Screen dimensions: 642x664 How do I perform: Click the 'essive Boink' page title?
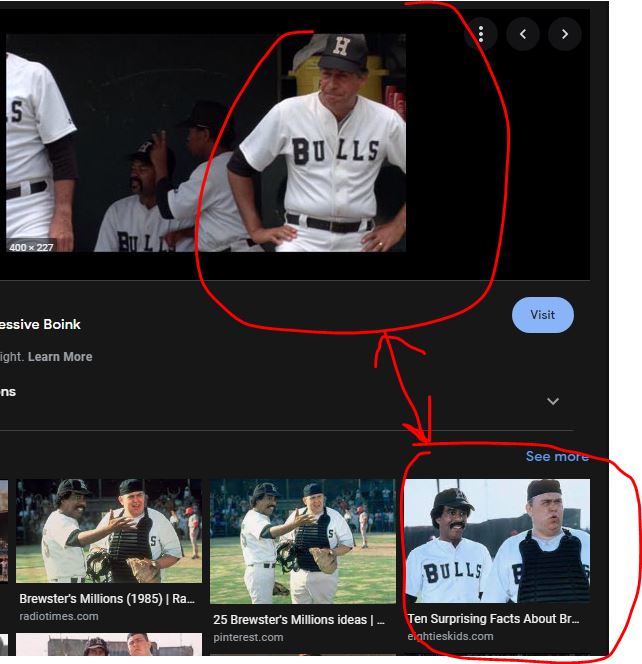tap(40, 324)
